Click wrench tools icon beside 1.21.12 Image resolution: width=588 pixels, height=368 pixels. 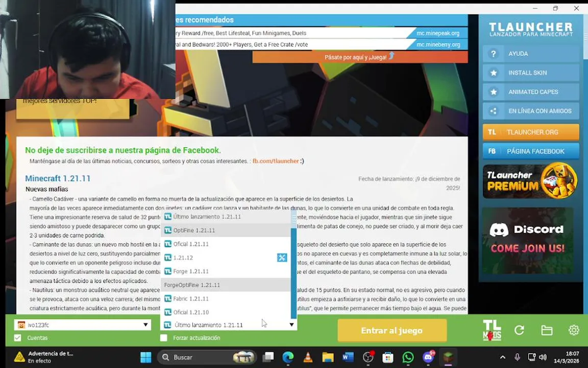pos(282,258)
